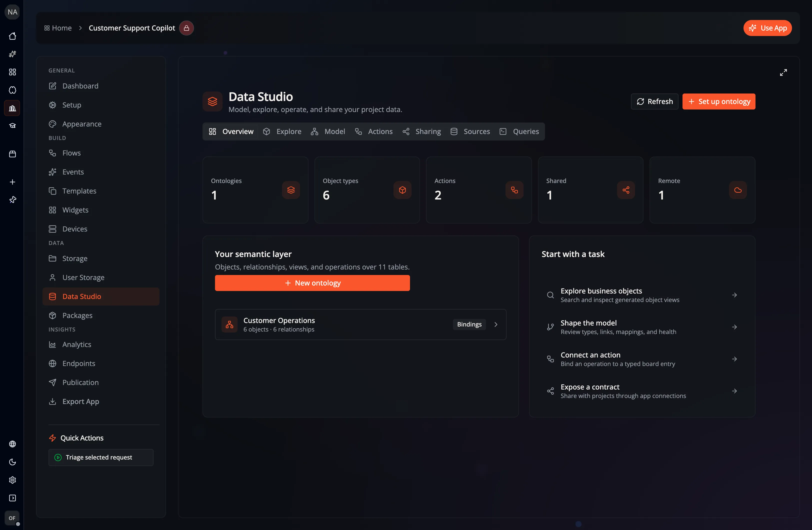Click the lock icon beside Customer Support Copilot
Image resolution: width=812 pixels, height=530 pixels.
click(x=186, y=28)
